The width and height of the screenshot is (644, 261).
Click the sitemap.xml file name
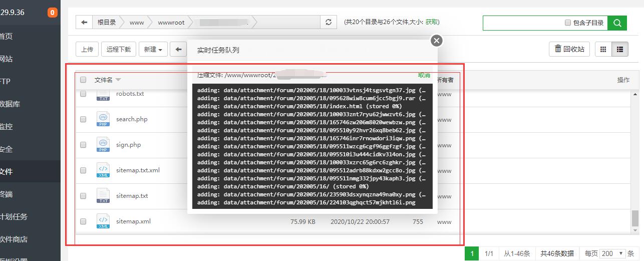click(x=133, y=221)
